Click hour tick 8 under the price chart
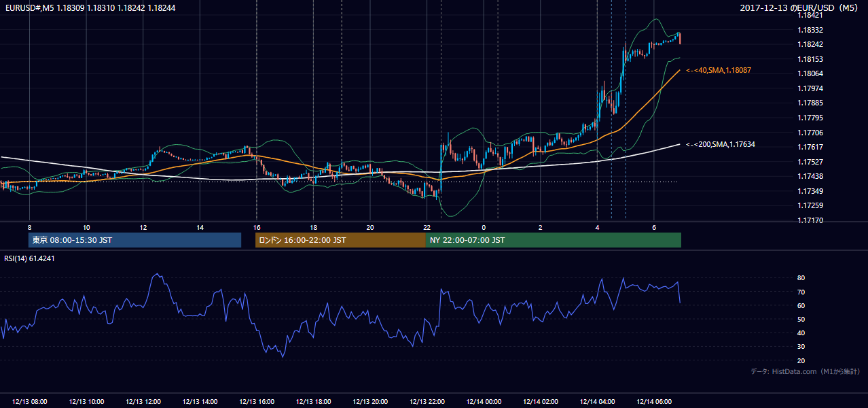 tap(29, 226)
